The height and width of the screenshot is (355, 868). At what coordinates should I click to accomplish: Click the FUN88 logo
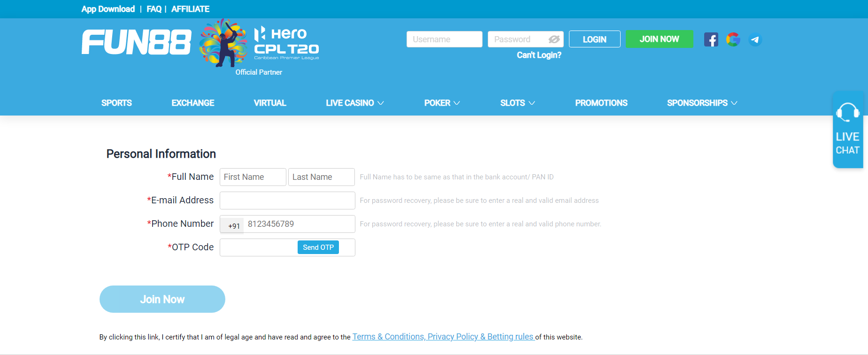coord(137,42)
